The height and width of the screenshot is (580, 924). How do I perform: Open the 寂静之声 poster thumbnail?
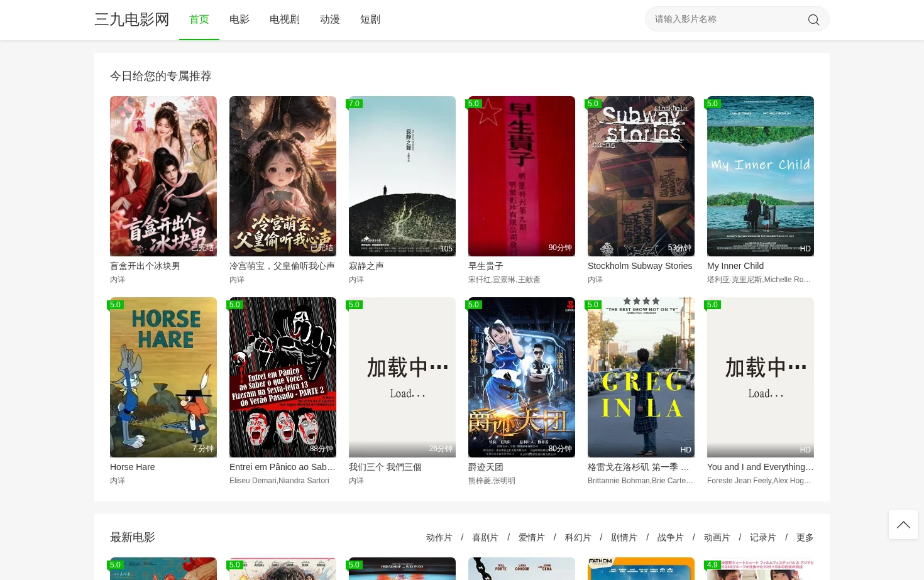pyautogui.click(x=402, y=176)
